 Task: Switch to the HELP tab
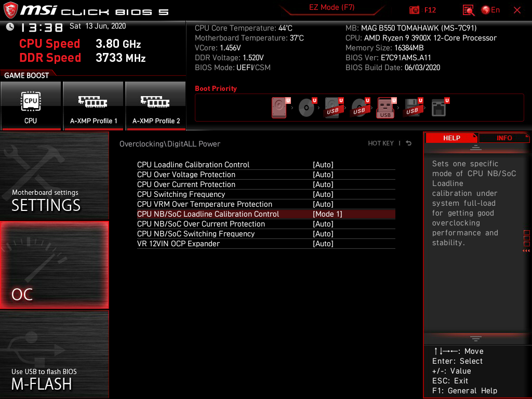click(x=451, y=138)
